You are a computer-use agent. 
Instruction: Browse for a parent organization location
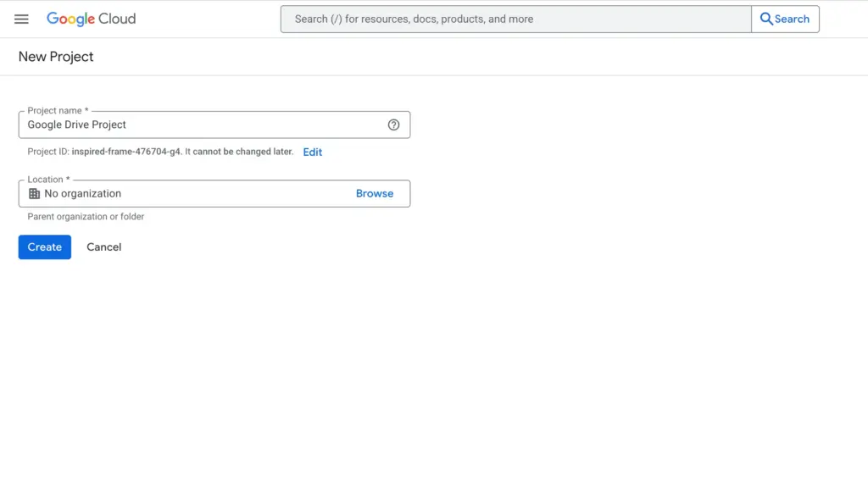pyautogui.click(x=374, y=193)
